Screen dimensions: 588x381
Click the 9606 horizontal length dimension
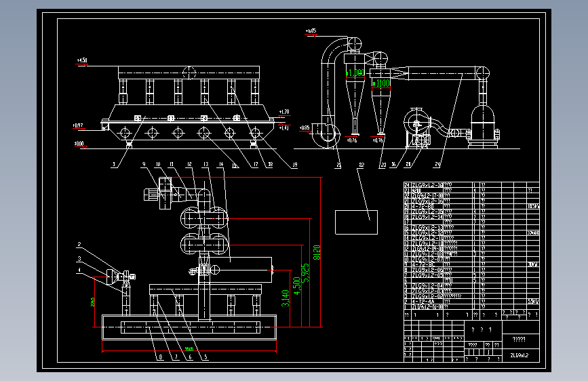coord(189,349)
